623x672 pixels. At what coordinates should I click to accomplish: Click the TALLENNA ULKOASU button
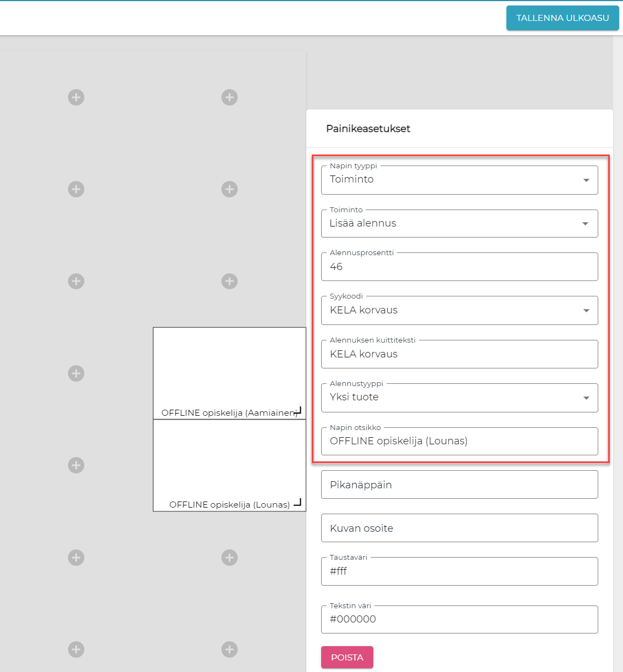(562, 18)
